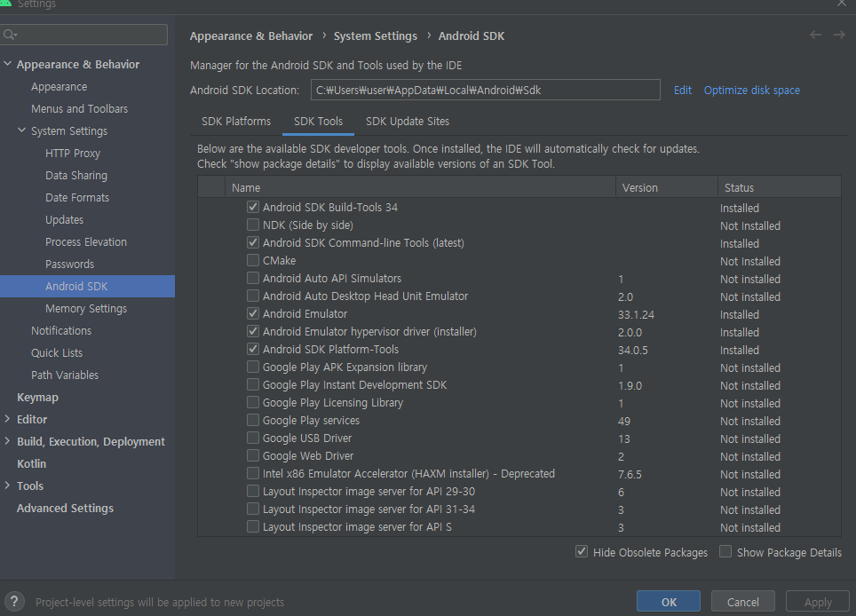Click the back navigation arrow
The image size is (856, 616).
point(816,35)
